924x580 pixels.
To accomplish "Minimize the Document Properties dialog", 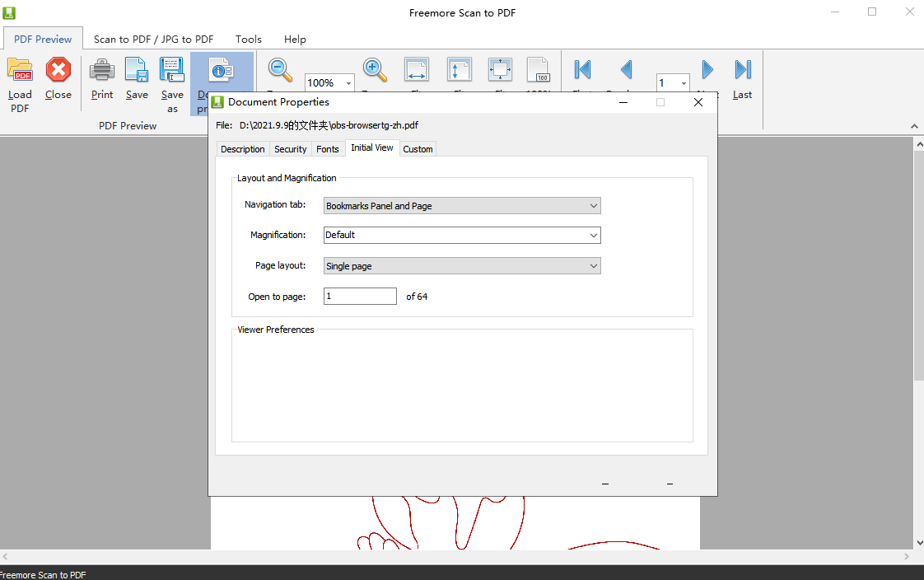I will [623, 102].
